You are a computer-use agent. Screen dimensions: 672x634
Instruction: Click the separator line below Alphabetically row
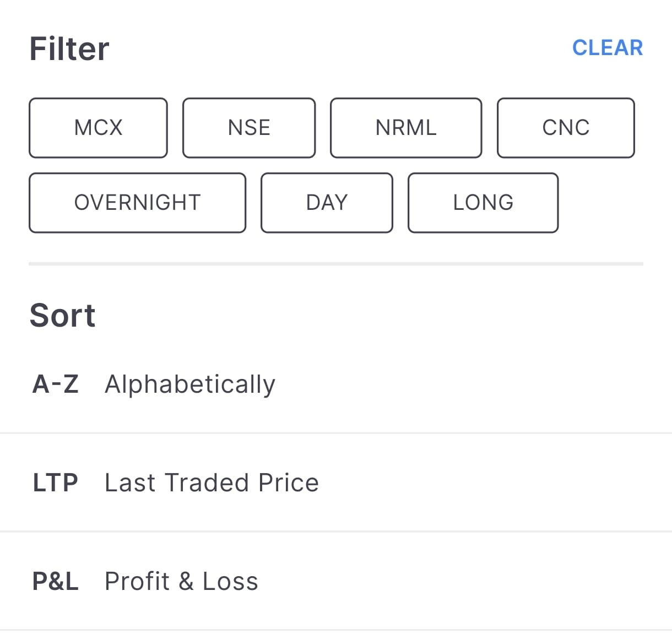point(336,433)
